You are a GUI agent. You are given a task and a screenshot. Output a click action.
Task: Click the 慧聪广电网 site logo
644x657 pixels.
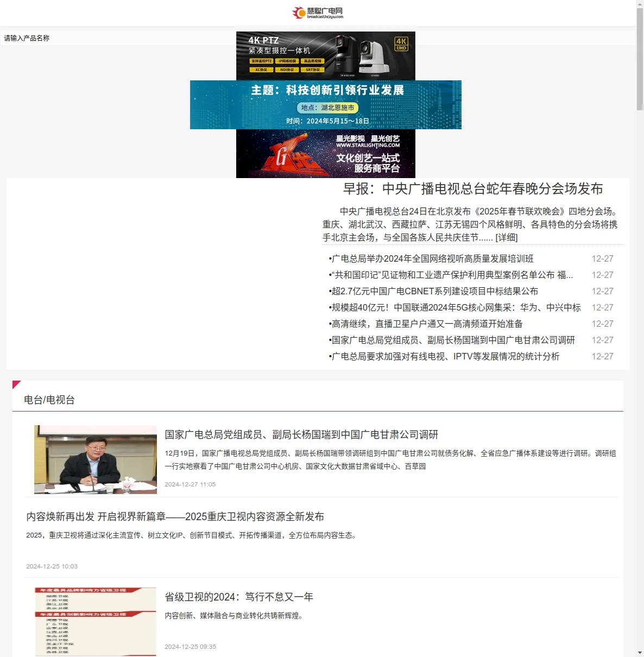[x=318, y=12]
